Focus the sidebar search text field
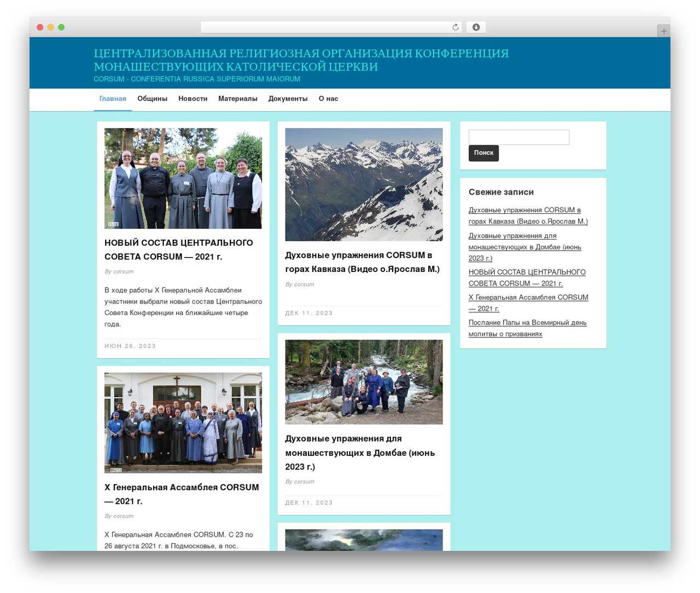 (519, 137)
